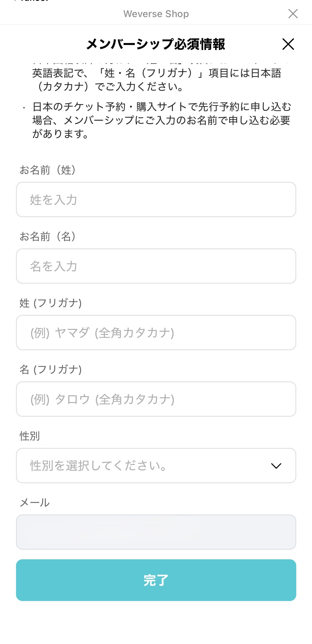Tap the greyed-out メール field
Image resolution: width=312 pixels, height=644 pixels.
point(156,532)
